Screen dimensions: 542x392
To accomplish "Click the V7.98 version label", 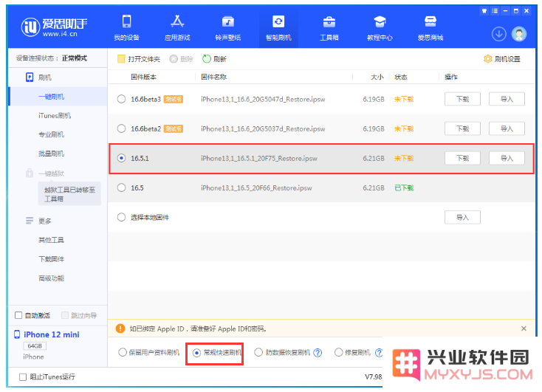I will point(374,376).
